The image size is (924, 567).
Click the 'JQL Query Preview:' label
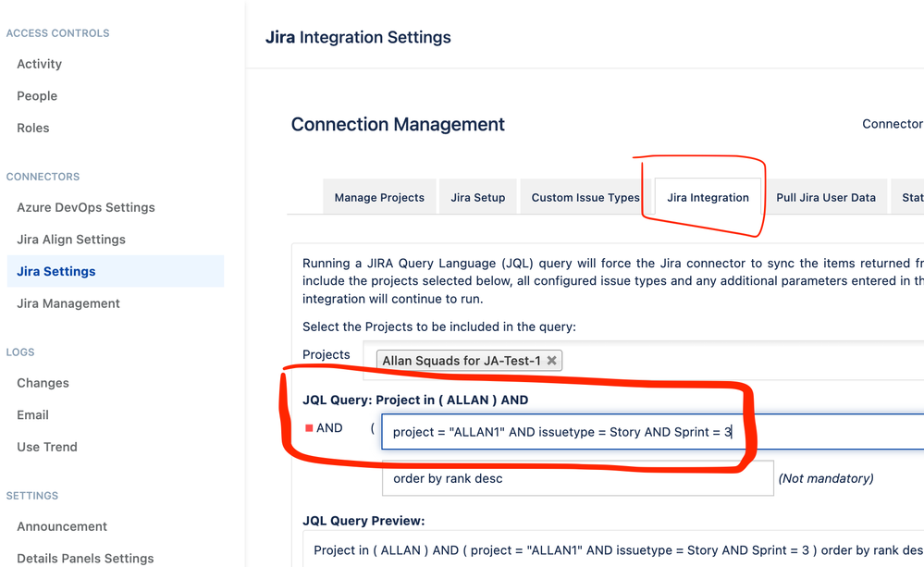coord(363,521)
